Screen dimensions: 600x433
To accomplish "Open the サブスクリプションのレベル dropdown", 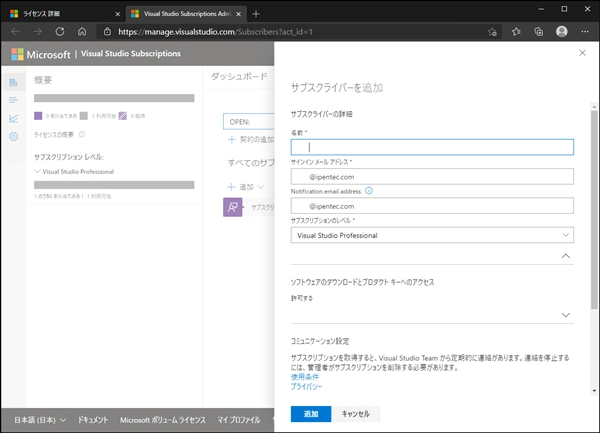I will coord(432,235).
